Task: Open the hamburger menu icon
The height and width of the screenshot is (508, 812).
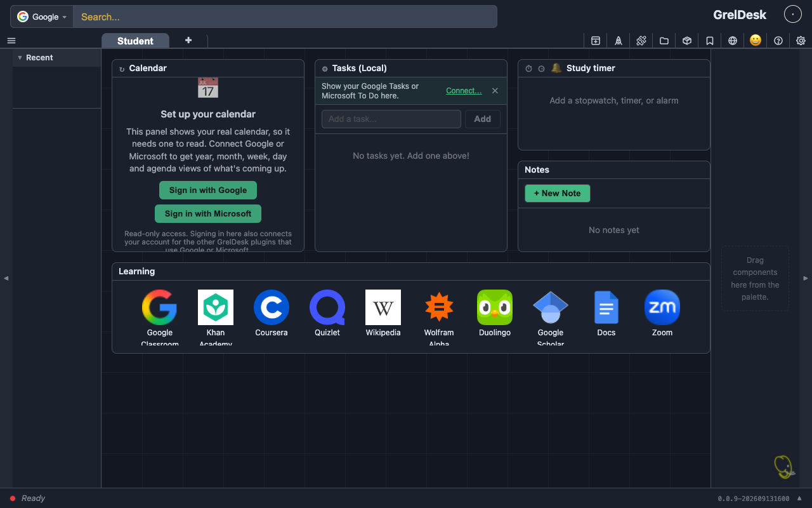Action: click(x=11, y=41)
